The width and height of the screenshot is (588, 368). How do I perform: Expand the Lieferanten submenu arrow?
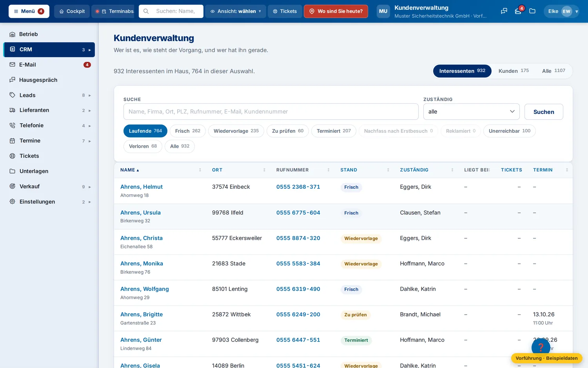tap(89, 110)
